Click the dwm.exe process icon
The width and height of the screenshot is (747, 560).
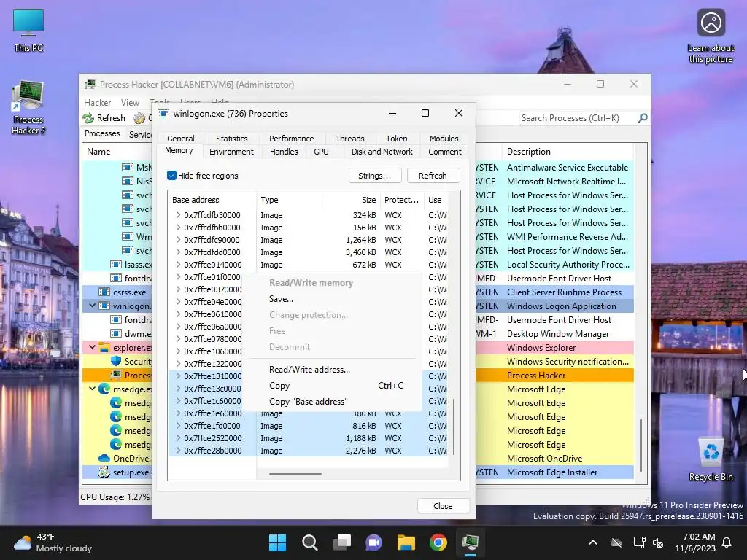[116, 334]
